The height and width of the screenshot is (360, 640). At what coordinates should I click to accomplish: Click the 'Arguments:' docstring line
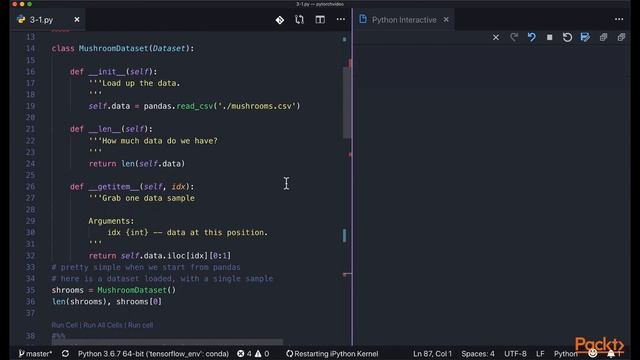coord(111,221)
